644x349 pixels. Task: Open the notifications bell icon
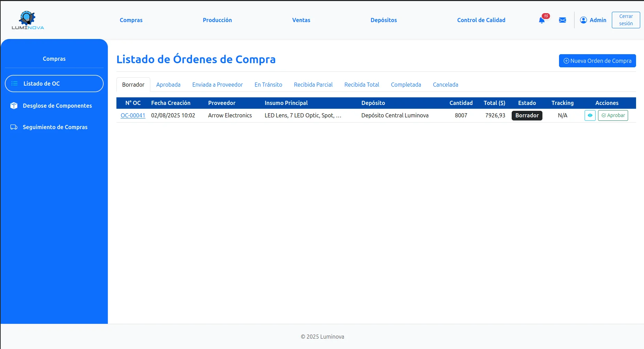pyautogui.click(x=542, y=20)
